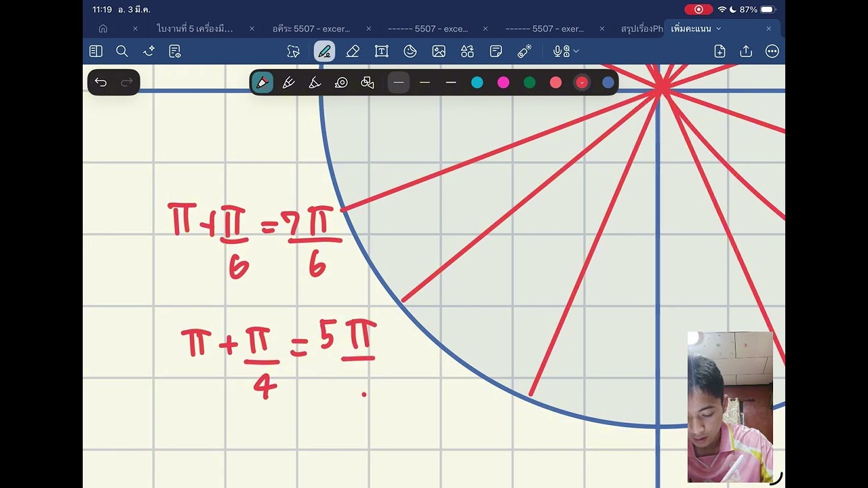Select the Pen tool in top toolbar
The height and width of the screenshot is (488, 868).
point(324,52)
